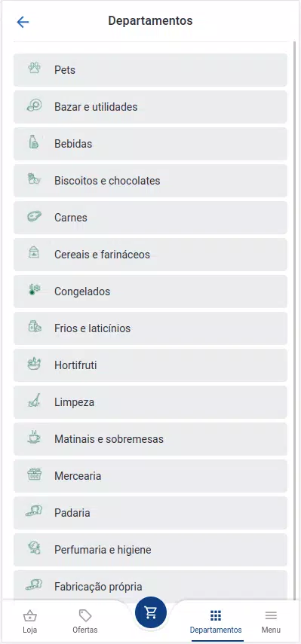Switch to the Loja tab
The height and width of the screenshot is (644, 301).
tap(30, 622)
